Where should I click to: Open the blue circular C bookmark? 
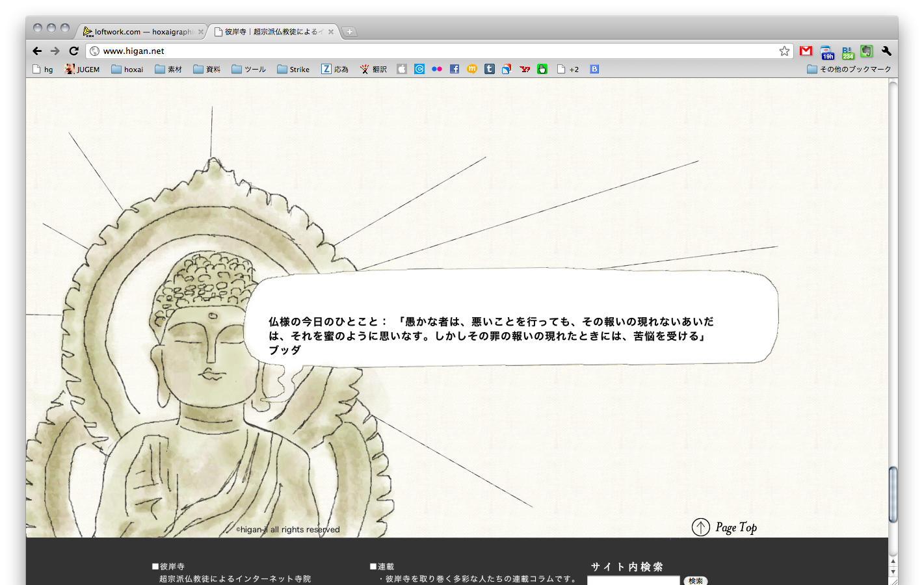click(x=419, y=69)
